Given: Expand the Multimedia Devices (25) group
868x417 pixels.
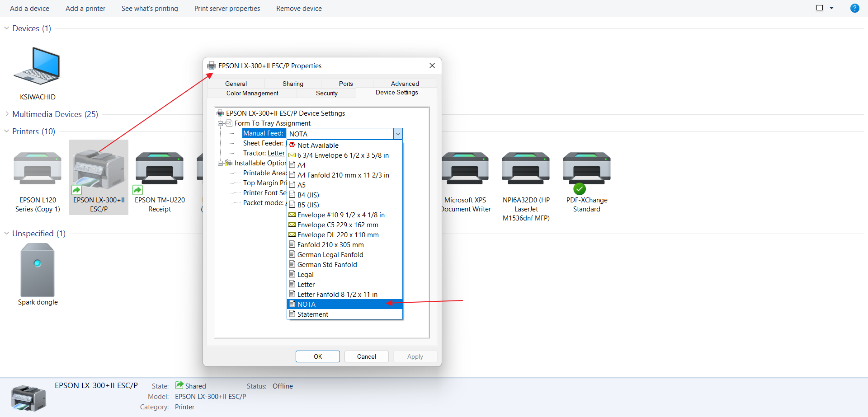Looking at the screenshot, I should coord(6,114).
